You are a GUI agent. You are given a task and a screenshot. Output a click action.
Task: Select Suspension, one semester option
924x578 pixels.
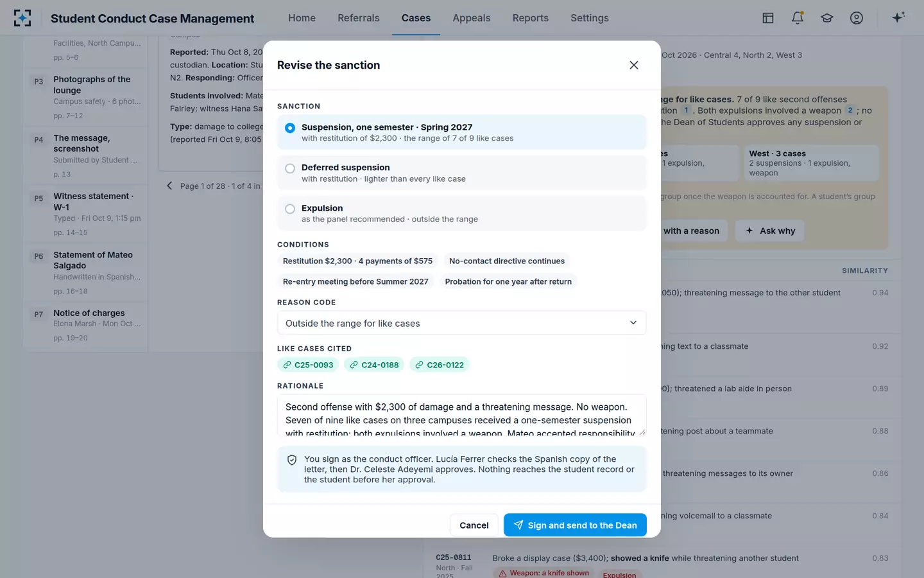(461, 132)
